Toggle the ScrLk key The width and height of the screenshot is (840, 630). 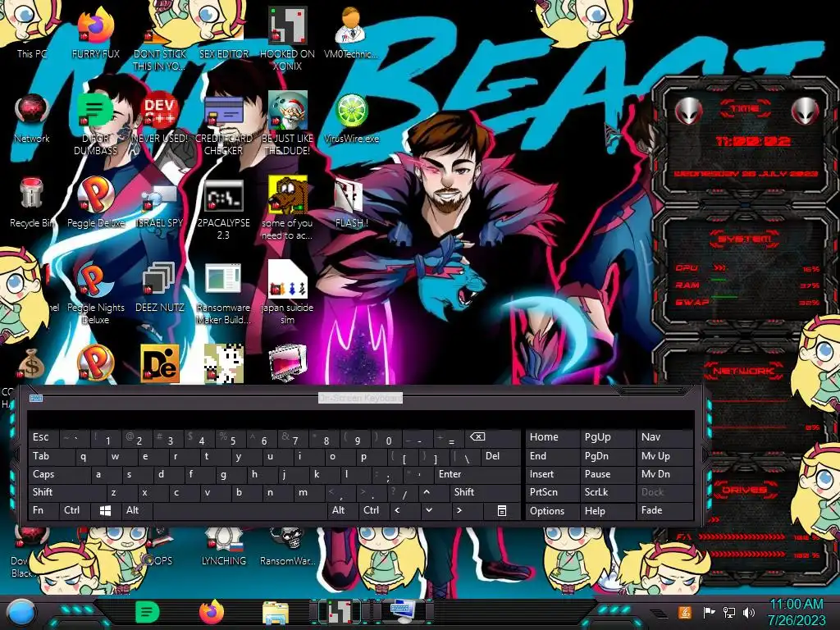[x=608, y=492]
